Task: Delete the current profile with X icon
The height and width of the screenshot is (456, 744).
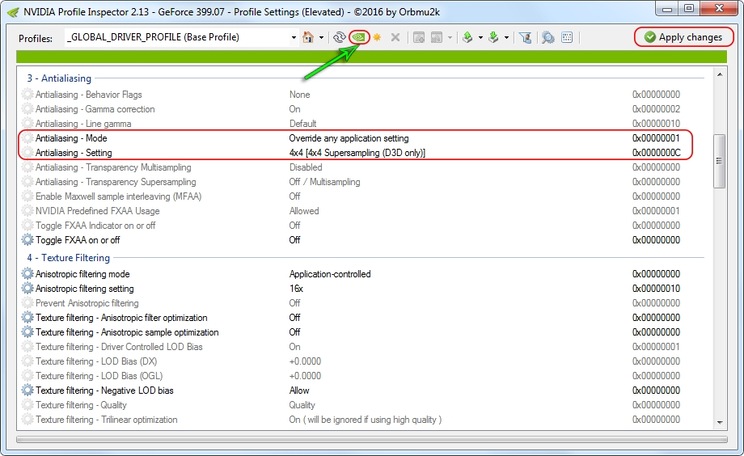Action: [x=395, y=37]
